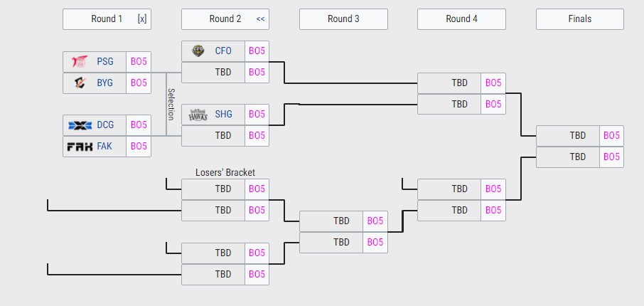Screen dimensions: 644x306
Task: Open the FAK team link
Action: click(x=104, y=147)
